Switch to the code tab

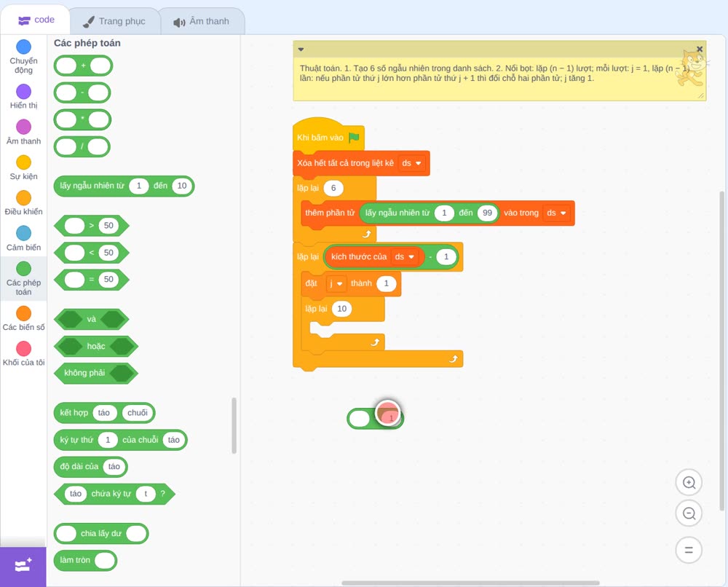pyautogui.click(x=36, y=20)
